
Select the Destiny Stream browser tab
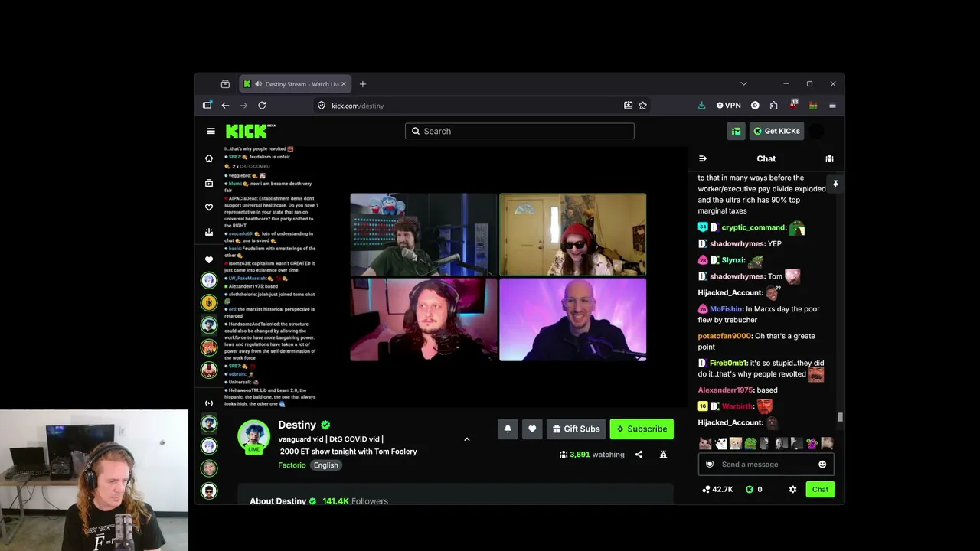(x=295, y=84)
